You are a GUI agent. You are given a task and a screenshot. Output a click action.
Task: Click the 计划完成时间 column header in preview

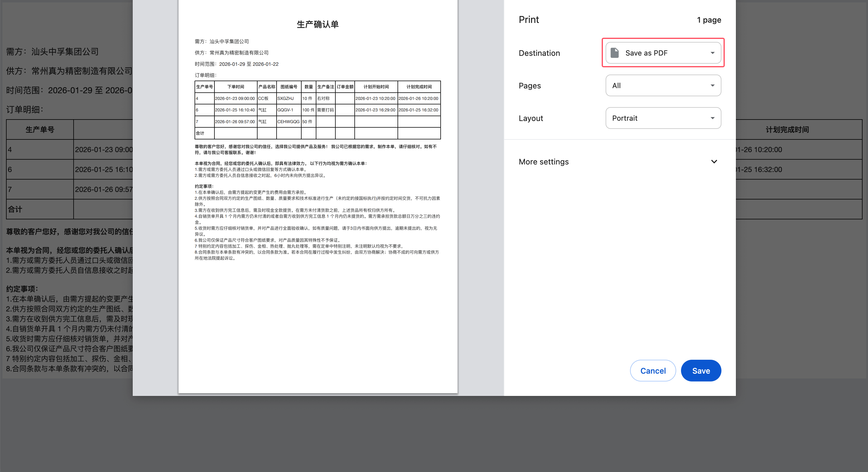click(x=419, y=87)
